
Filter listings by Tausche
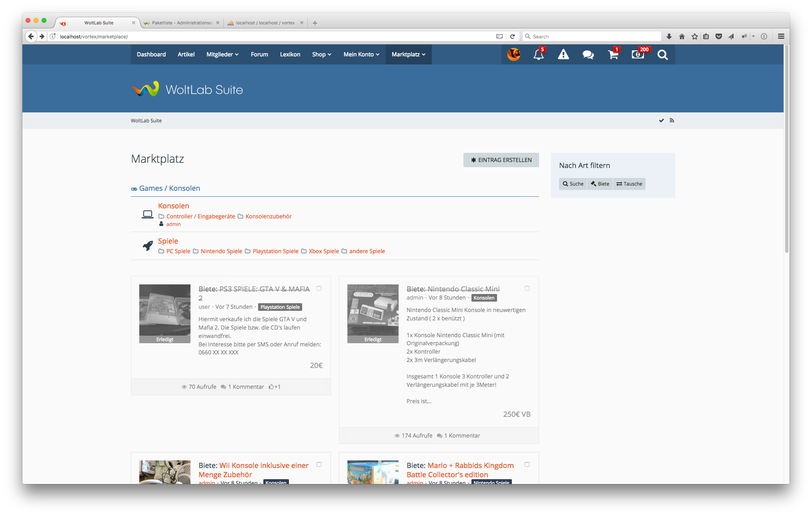coord(629,184)
